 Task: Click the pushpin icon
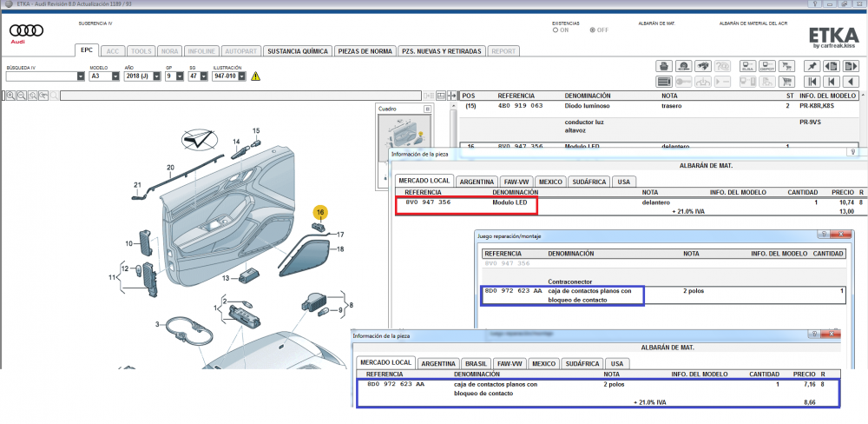coord(812,66)
